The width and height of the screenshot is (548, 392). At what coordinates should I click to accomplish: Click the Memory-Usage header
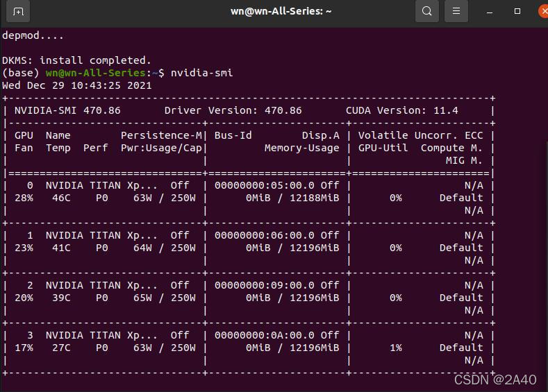(x=301, y=148)
